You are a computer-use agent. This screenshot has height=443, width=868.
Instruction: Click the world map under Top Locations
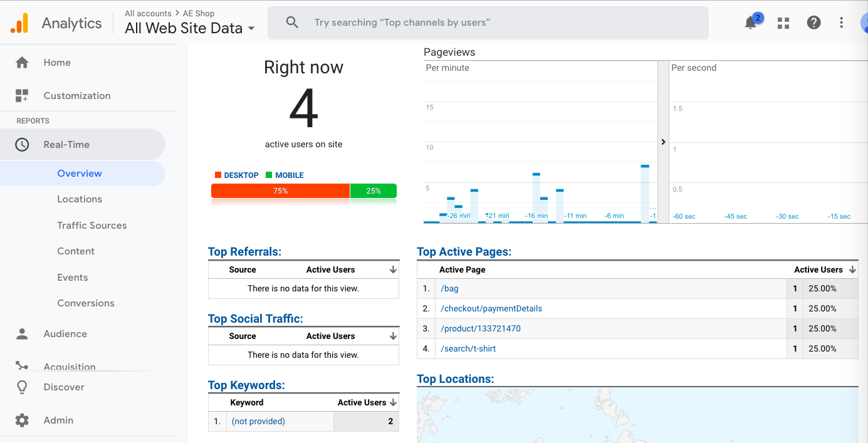[637, 415]
